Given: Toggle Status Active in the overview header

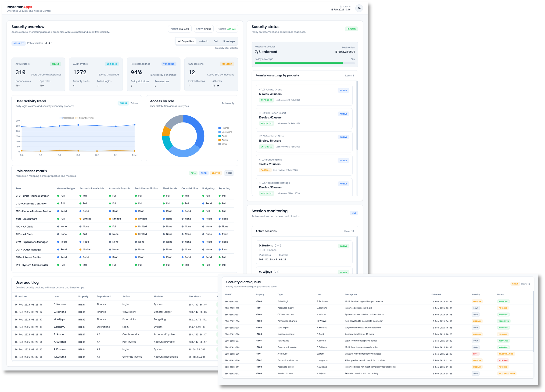Looking at the screenshot, I should (x=227, y=29).
